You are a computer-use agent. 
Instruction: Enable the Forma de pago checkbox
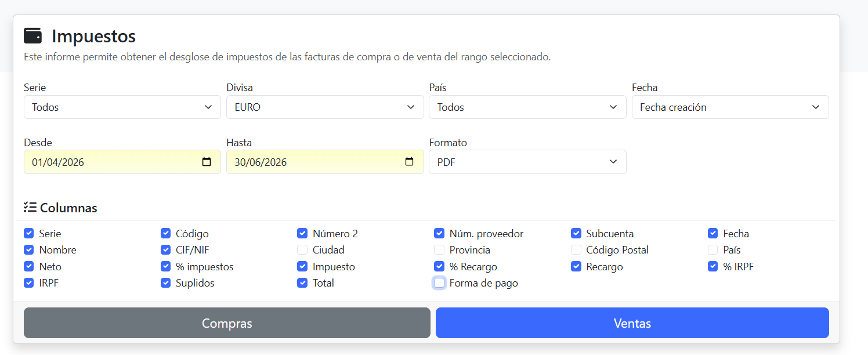tap(439, 283)
